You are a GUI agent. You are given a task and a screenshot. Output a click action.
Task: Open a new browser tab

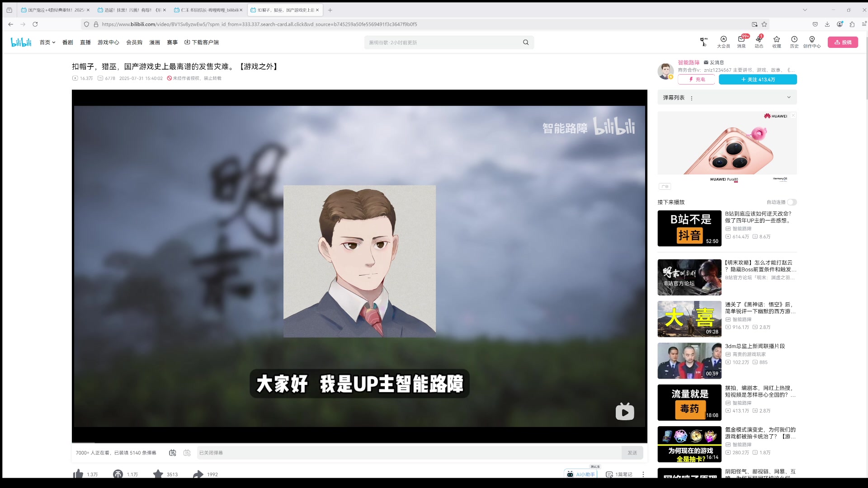tap(330, 10)
